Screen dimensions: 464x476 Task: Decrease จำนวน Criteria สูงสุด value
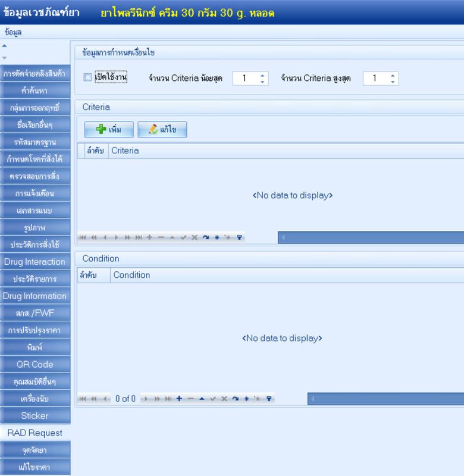393,82
